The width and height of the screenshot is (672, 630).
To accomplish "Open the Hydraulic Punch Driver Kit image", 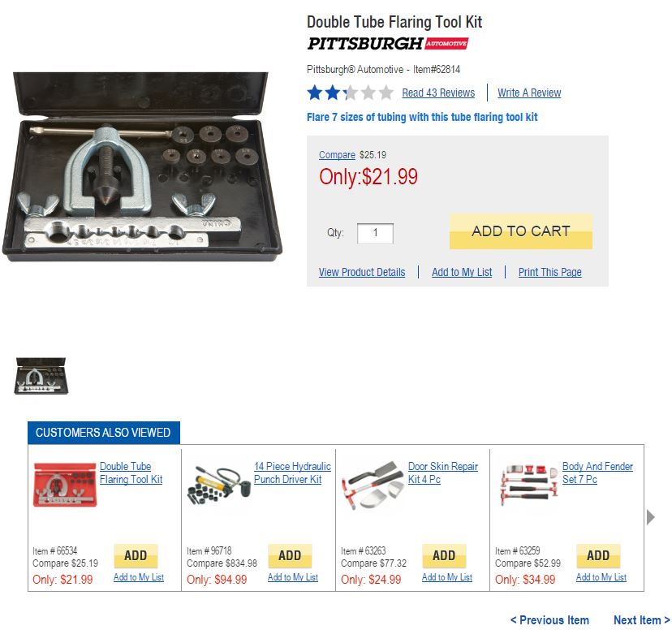I will 218,485.
